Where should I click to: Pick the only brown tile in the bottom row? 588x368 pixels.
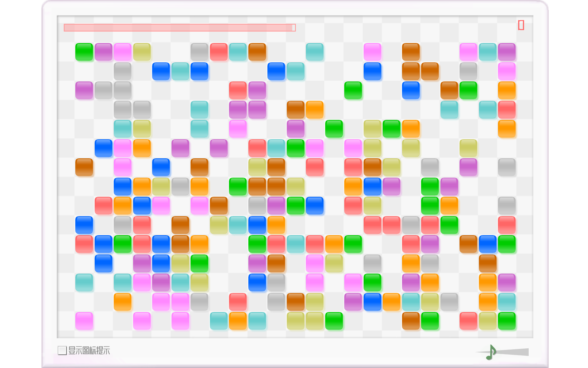pyautogui.click(x=411, y=321)
